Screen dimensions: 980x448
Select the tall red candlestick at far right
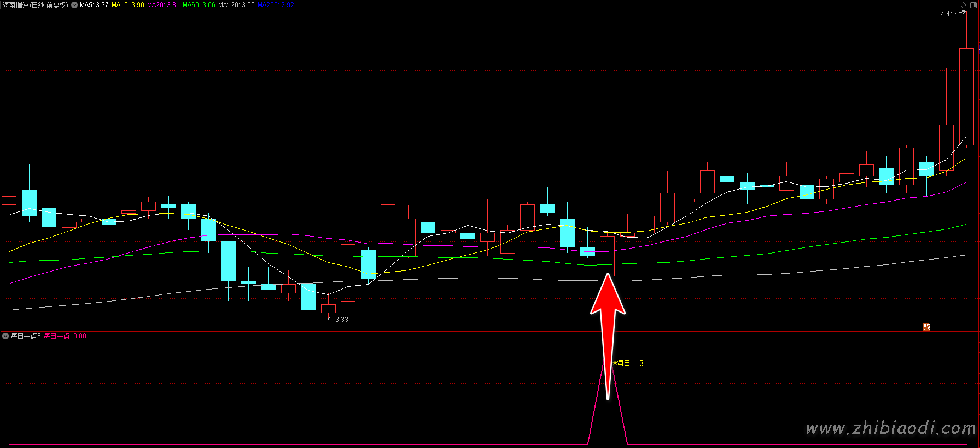pyautogui.click(x=966, y=96)
